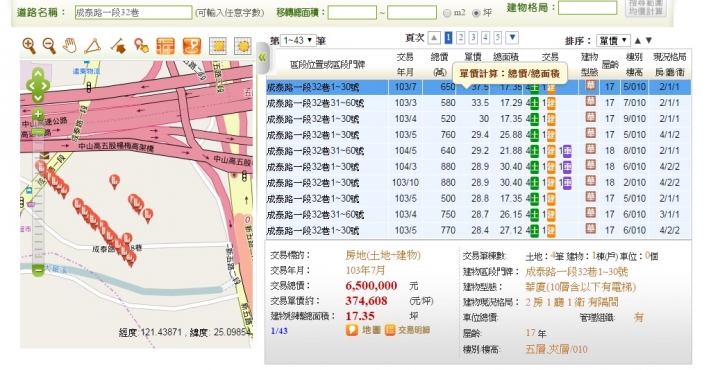The width and height of the screenshot is (720, 370).
Task: Sort ascending with the up triangle
Action: click(638, 40)
